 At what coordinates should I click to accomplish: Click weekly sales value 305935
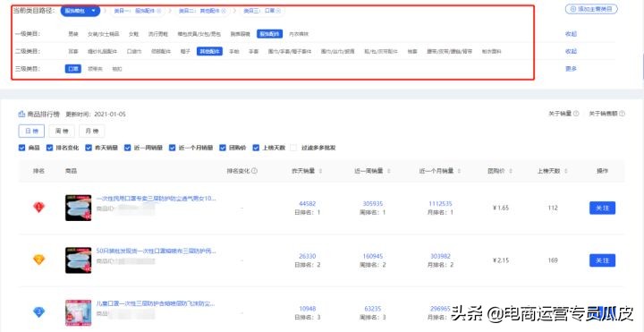(x=372, y=204)
